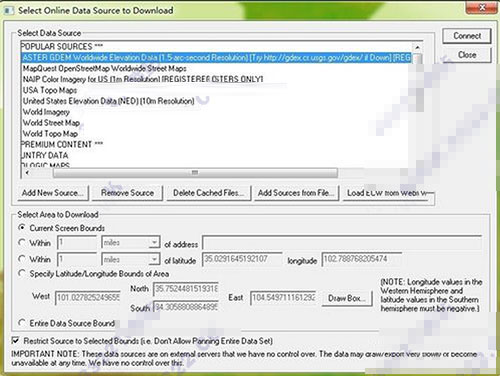Screen dimensions: 500x376
Task: Select MapQuest OpenStreetMap Worldwide Street Maps
Action: (104, 69)
